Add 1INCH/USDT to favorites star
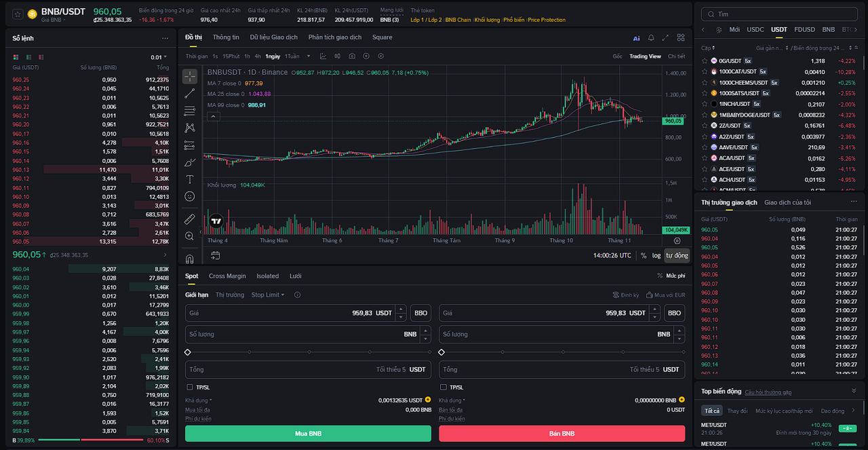The height and width of the screenshot is (450, 868). [705, 104]
